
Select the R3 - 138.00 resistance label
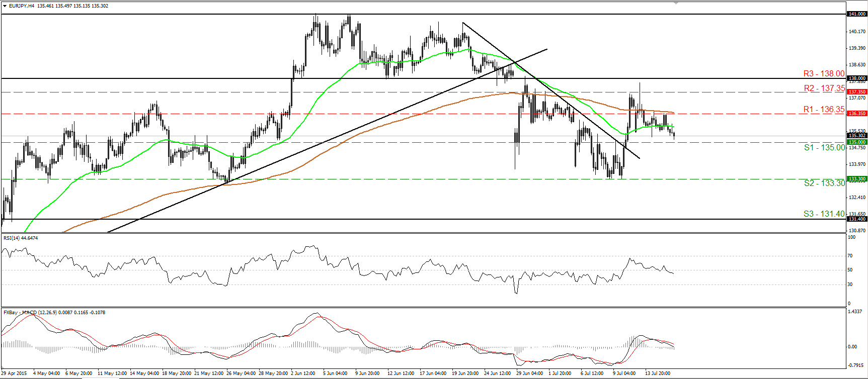point(824,73)
